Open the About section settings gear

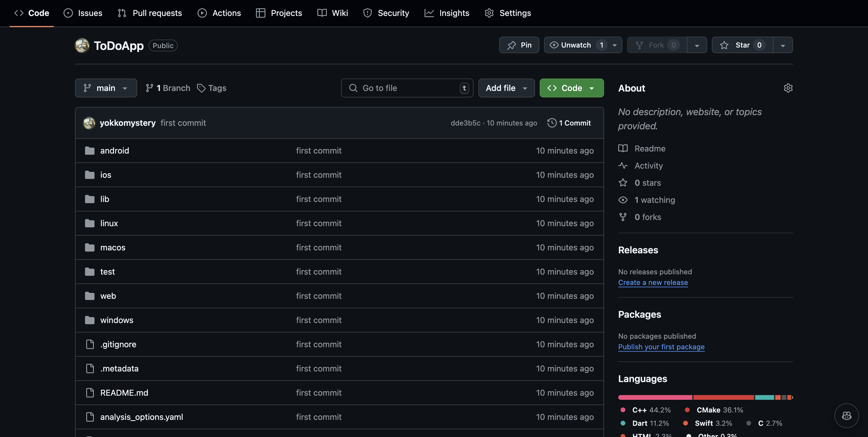[x=788, y=88]
